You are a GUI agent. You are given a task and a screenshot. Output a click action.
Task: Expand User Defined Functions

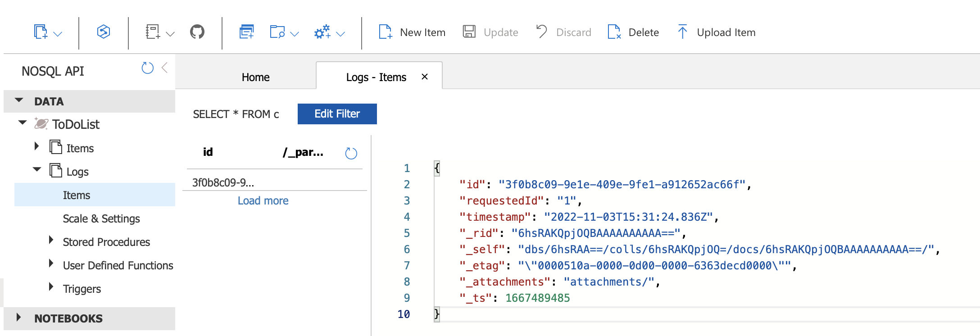click(x=50, y=263)
